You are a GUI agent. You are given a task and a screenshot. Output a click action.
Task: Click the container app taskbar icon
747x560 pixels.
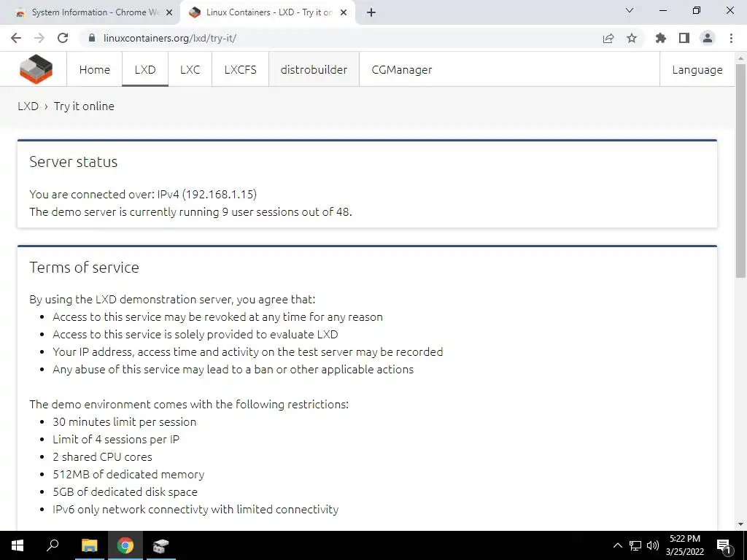(161, 545)
